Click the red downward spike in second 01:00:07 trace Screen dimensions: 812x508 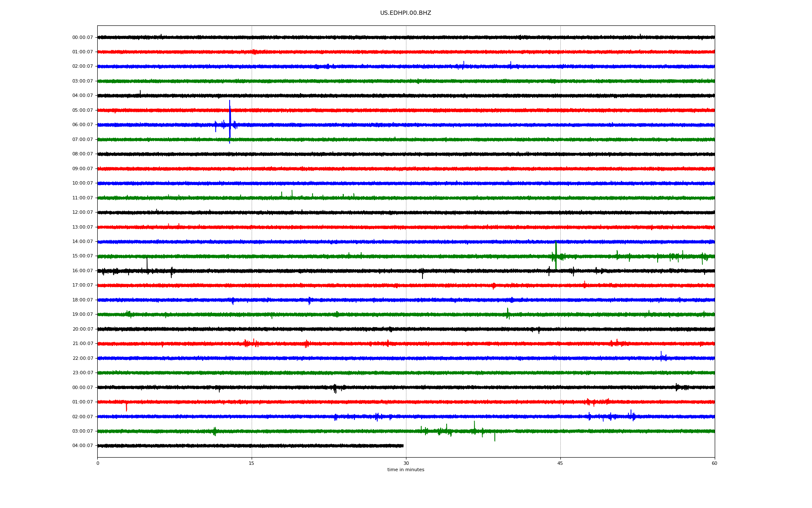(x=126, y=407)
